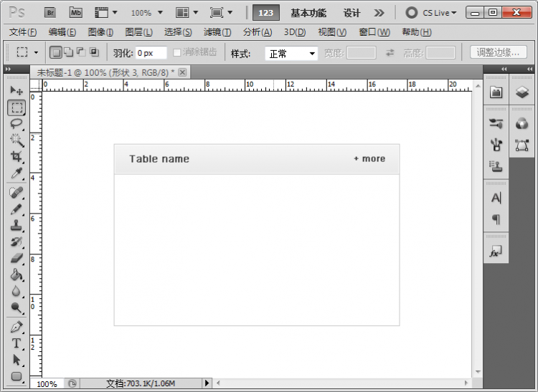Viewport: 538px width, 392px height.
Task: Select the Blur tool
Action: [x=16, y=291]
